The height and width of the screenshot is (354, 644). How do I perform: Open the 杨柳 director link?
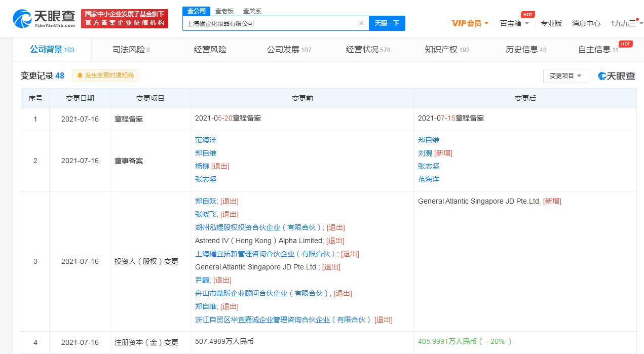click(202, 166)
